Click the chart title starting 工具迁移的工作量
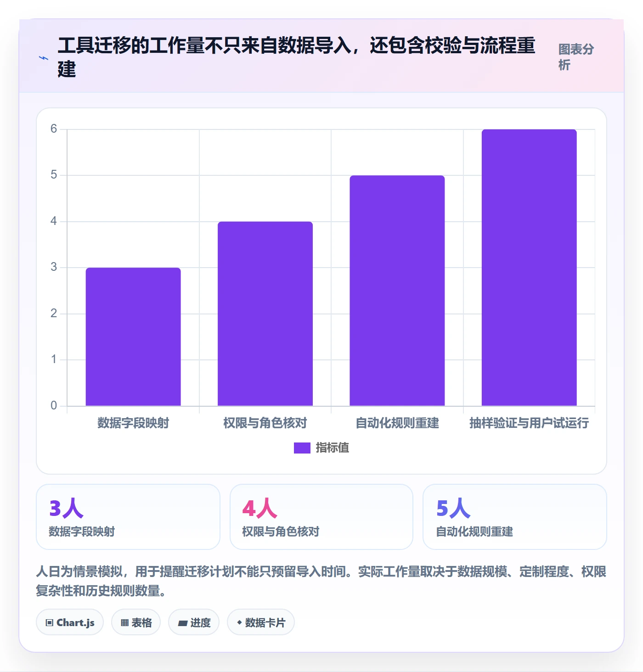643x672 pixels. 297,57
